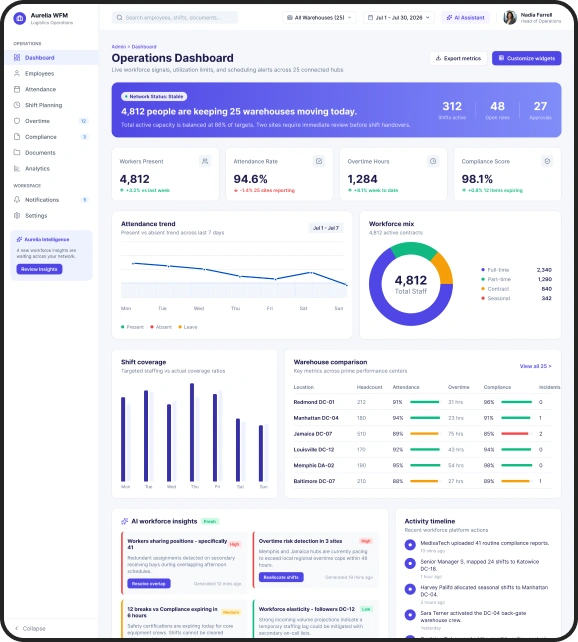Click the search magnifier icon
This screenshot has width=578, height=642.
(x=120, y=18)
